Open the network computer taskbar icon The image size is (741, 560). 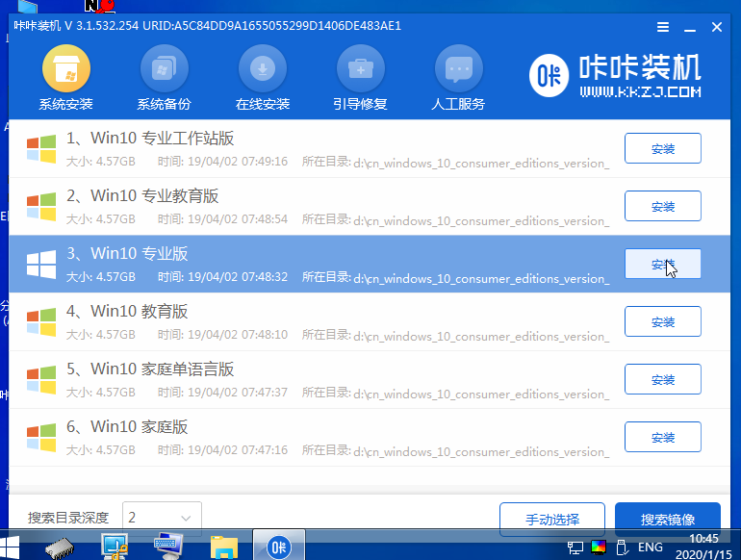point(115,547)
